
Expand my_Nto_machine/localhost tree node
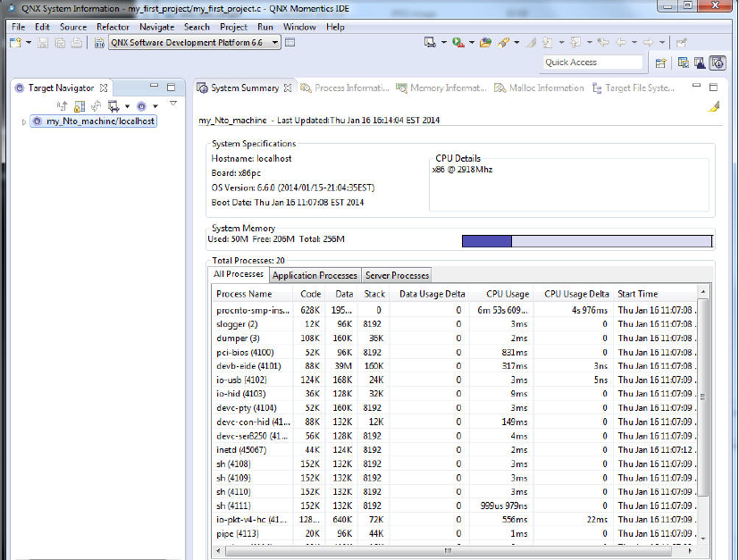coord(23,122)
